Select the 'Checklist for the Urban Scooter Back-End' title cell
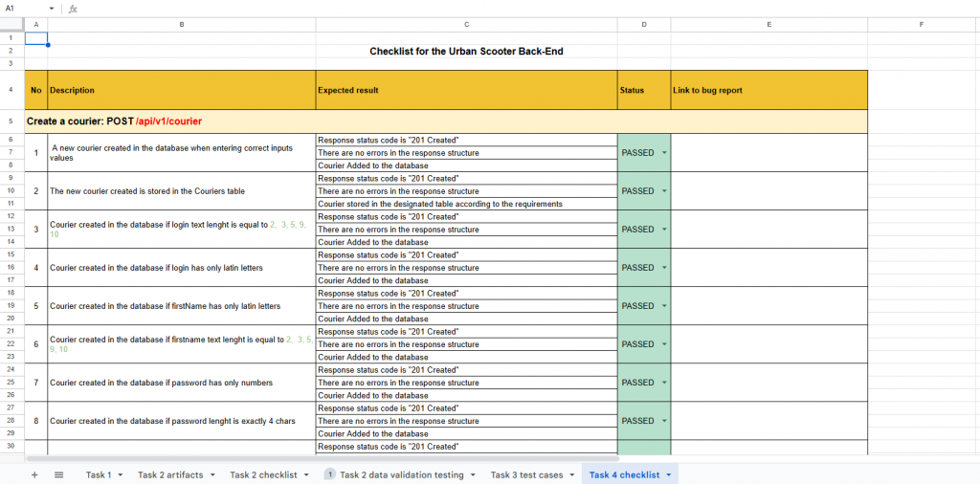The height and width of the screenshot is (484, 980). click(466, 51)
